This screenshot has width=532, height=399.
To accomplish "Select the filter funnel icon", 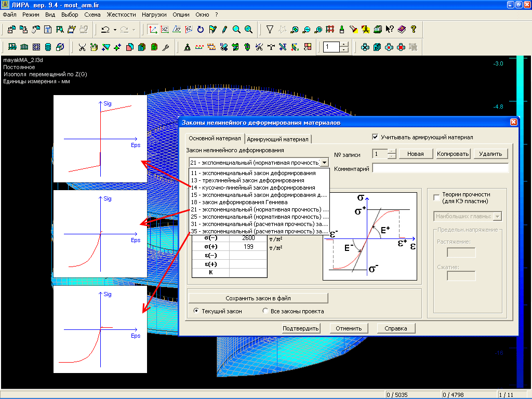I will tap(270, 30).
